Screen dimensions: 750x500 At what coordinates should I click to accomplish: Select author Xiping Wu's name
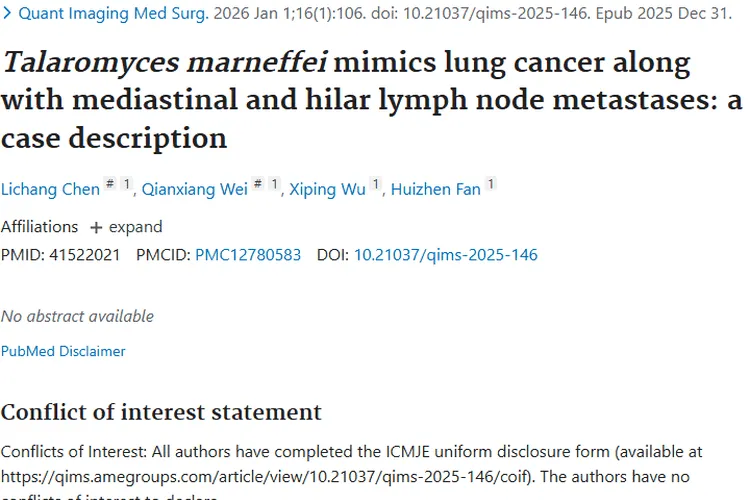click(327, 189)
